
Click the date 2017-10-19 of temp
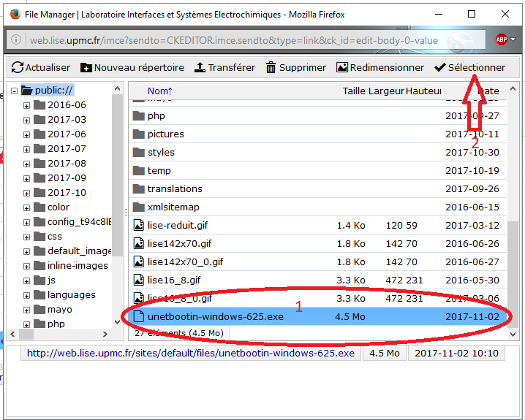point(472,170)
